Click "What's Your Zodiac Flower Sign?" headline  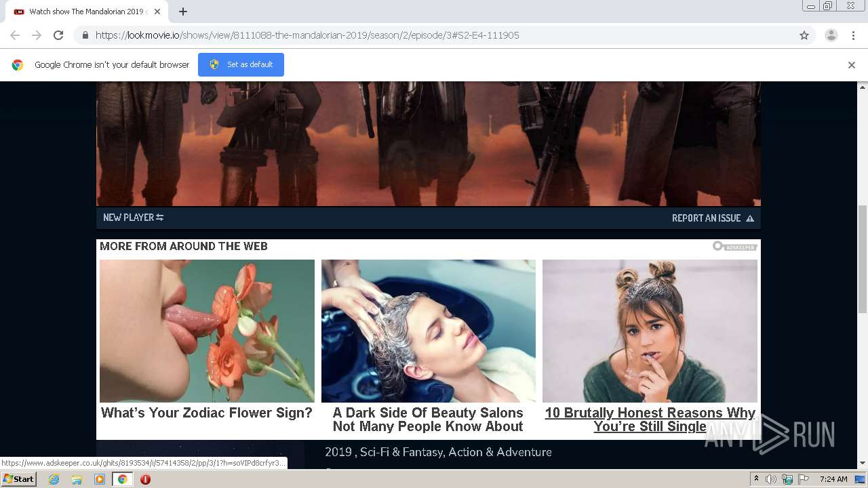tap(207, 413)
